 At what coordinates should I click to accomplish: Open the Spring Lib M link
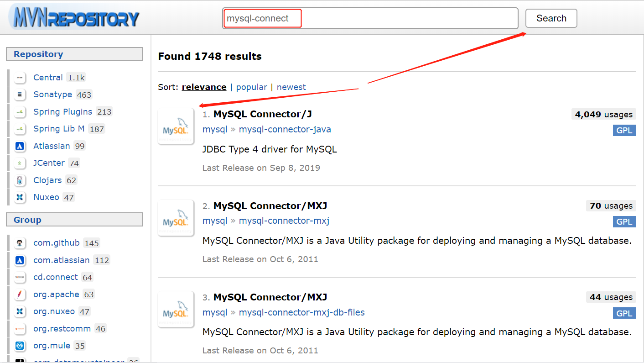coord(59,129)
